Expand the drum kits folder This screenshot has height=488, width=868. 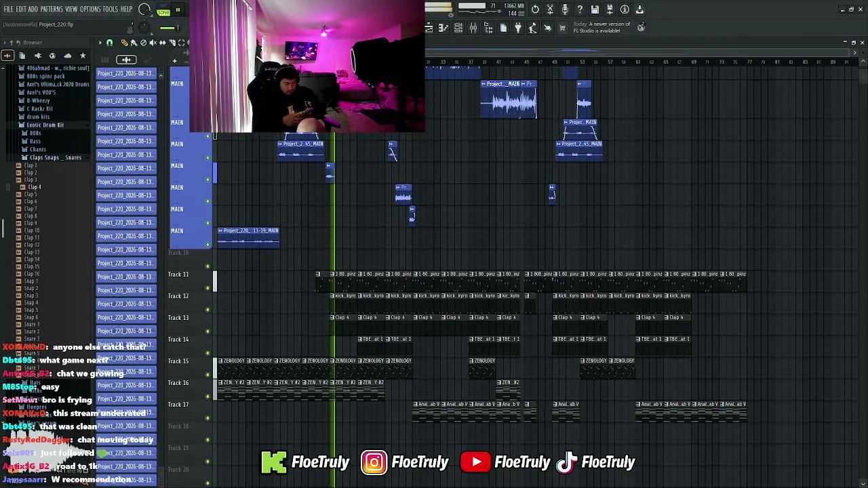click(x=38, y=117)
